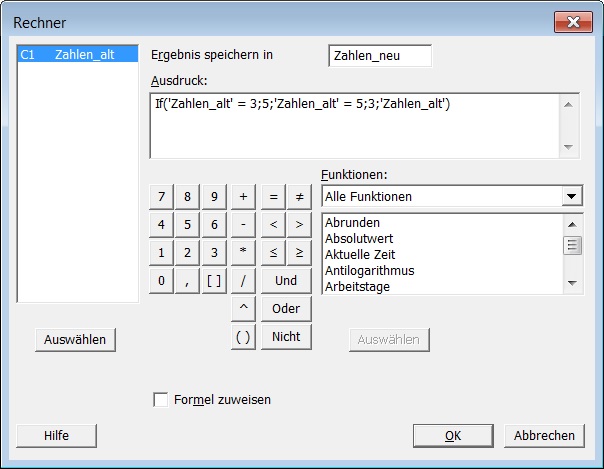Viewport: 604px width, 469px height.
Task: Click Ausdruck box scroll down arrow
Action: (569, 147)
